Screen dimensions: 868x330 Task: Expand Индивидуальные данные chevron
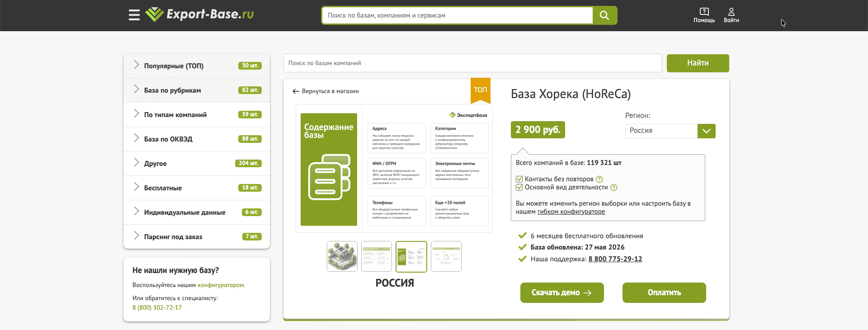(x=136, y=212)
